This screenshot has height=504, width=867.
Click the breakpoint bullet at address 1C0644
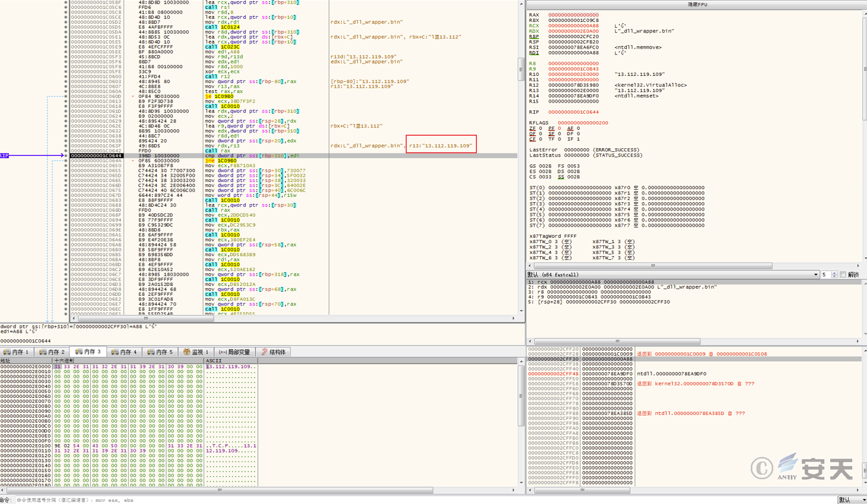66,156
